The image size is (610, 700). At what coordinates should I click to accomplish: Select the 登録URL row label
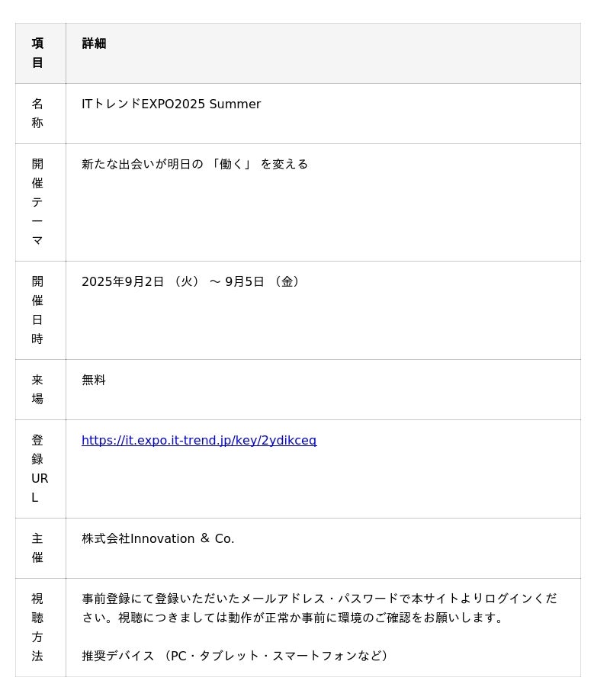(x=39, y=469)
